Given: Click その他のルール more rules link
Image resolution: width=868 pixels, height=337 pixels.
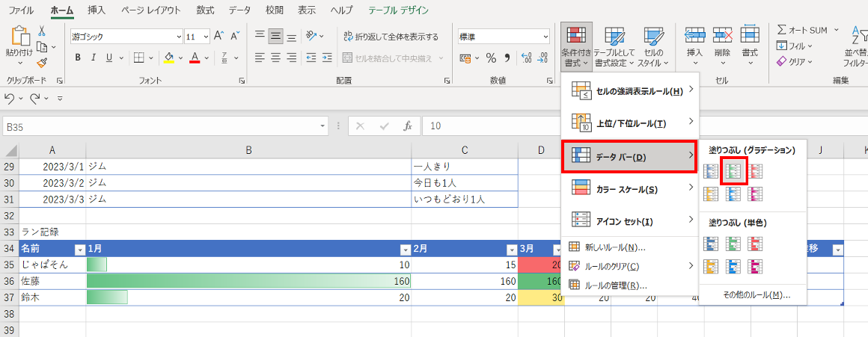Looking at the screenshot, I should click(757, 294).
